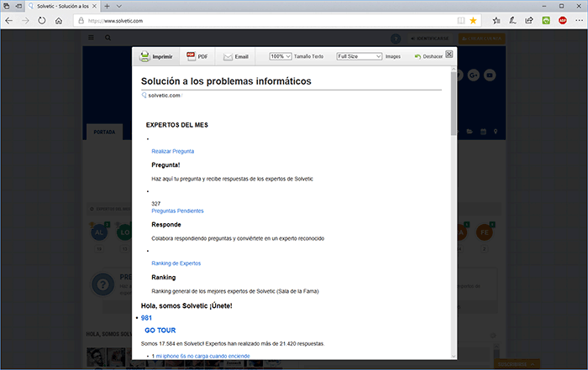
Task: Click CREAR CUENTA on the Solvetic page
Action: pos(482,39)
